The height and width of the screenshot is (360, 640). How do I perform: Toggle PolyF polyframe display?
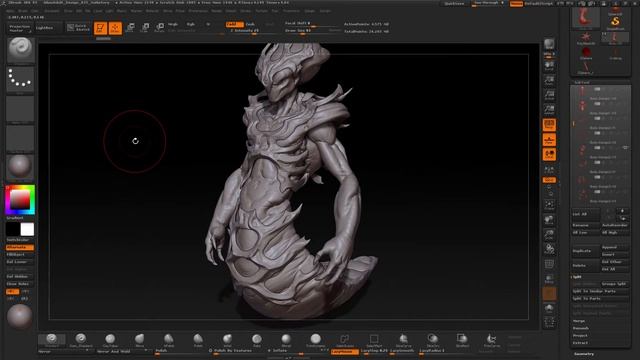coord(549,264)
